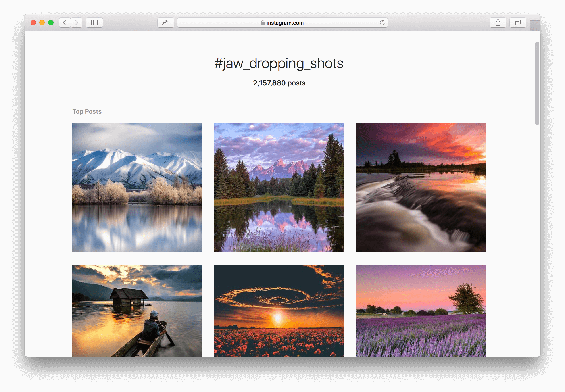Toggle the sidebar panel icon
Image resolution: width=565 pixels, height=392 pixels.
coord(94,23)
